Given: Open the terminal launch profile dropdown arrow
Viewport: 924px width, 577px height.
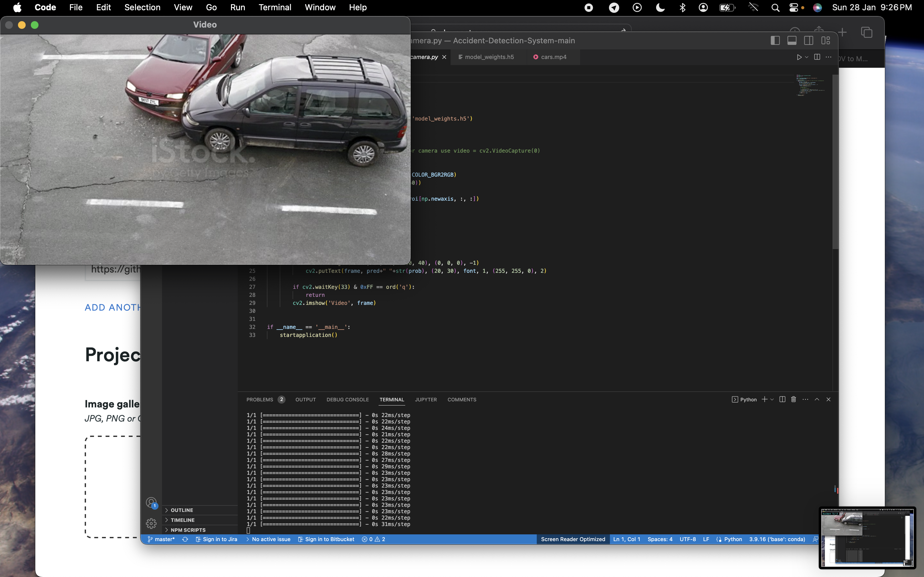Looking at the screenshot, I should pos(772,399).
